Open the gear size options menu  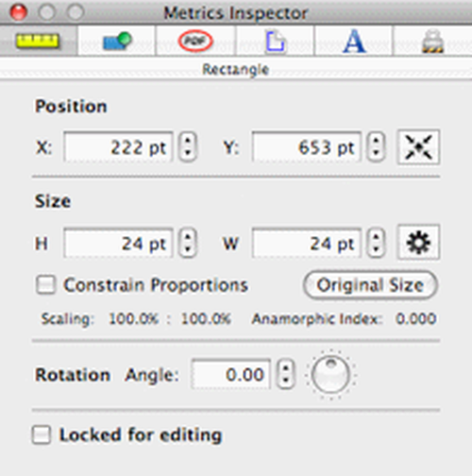point(418,243)
